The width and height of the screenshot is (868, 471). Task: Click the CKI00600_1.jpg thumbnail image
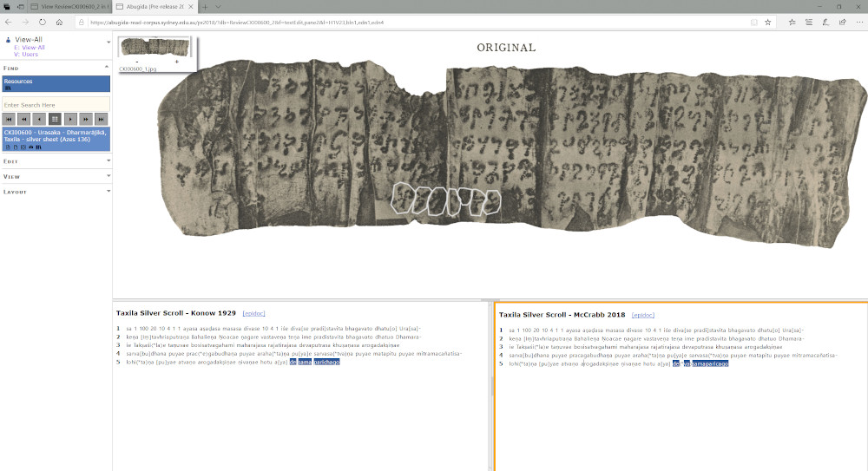[x=157, y=48]
